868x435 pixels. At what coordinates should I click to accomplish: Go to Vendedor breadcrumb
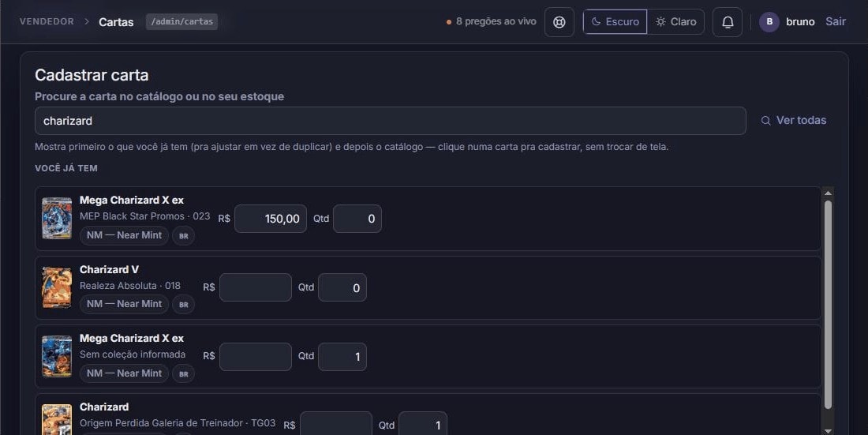click(47, 21)
